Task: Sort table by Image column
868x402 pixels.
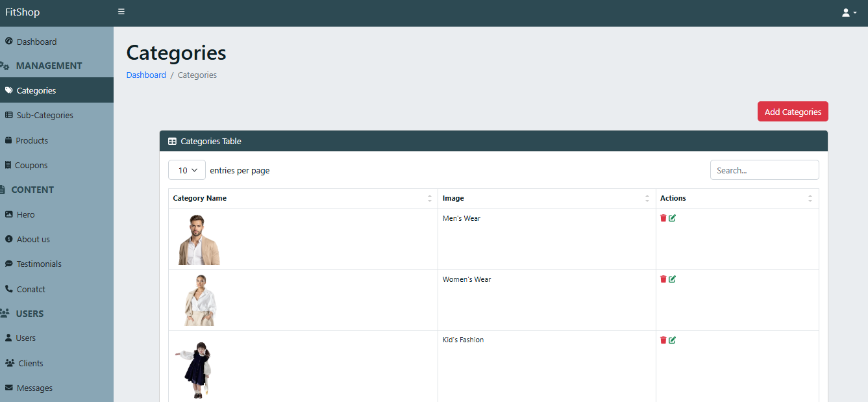Action: pyautogui.click(x=453, y=198)
